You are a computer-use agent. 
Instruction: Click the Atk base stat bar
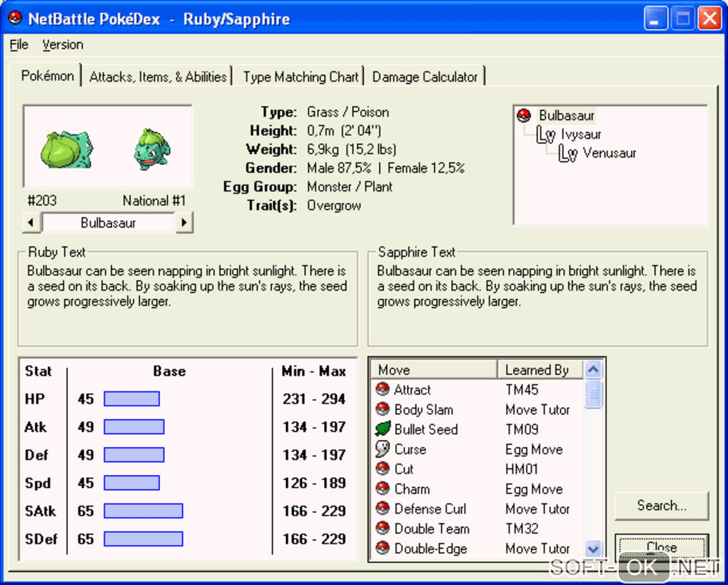point(134,426)
